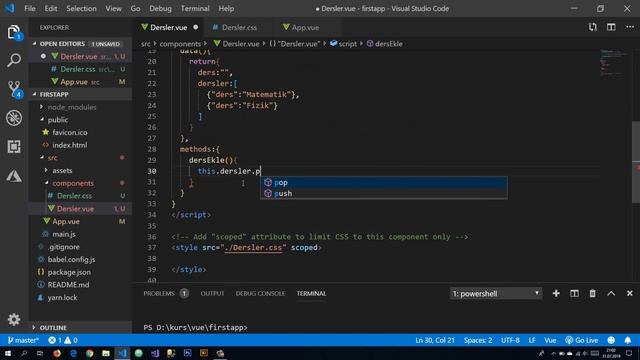Switch to the Output panel tab
This screenshot has width=640, height=360.
pyautogui.click(x=212, y=293)
